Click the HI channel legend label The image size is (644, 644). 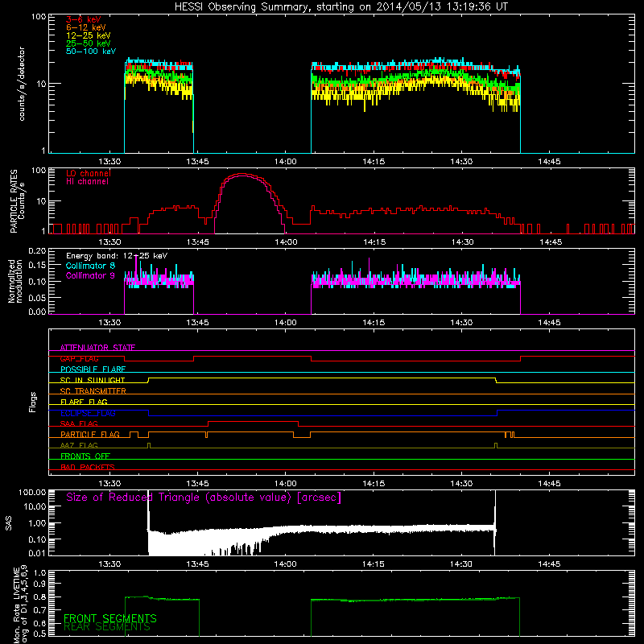(x=87, y=182)
